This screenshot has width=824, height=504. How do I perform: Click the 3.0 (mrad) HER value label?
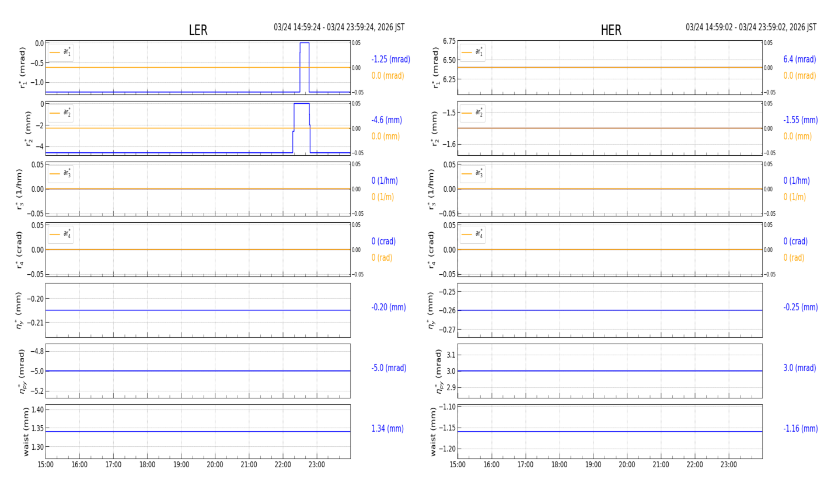tap(799, 368)
